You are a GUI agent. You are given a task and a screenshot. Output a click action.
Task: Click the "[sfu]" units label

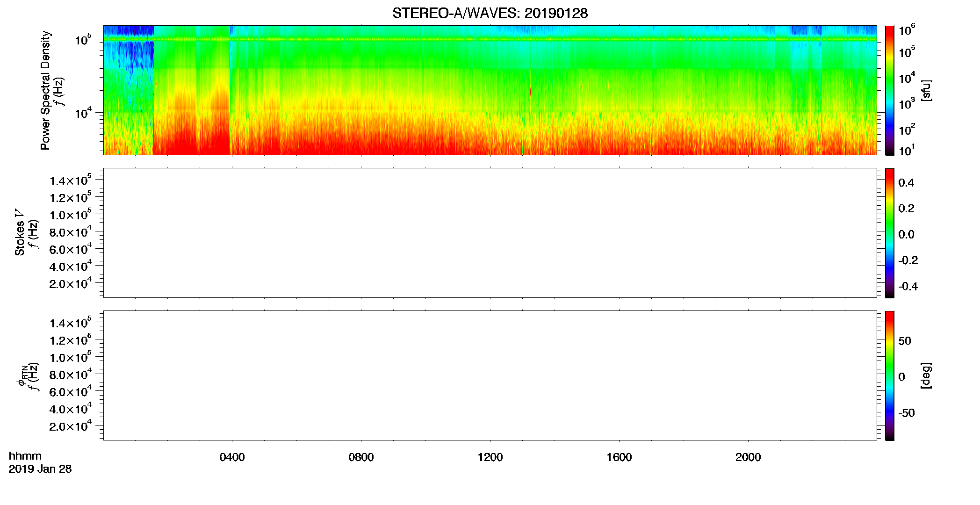[926, 90]
